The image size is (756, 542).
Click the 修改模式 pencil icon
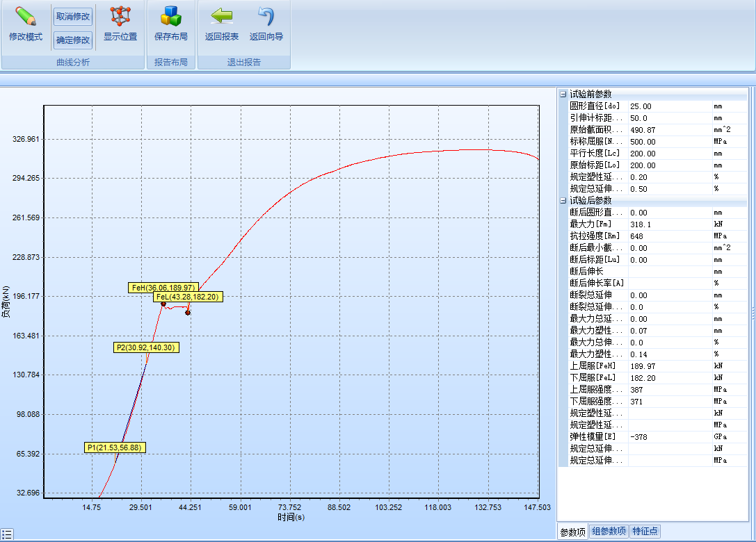26,17
